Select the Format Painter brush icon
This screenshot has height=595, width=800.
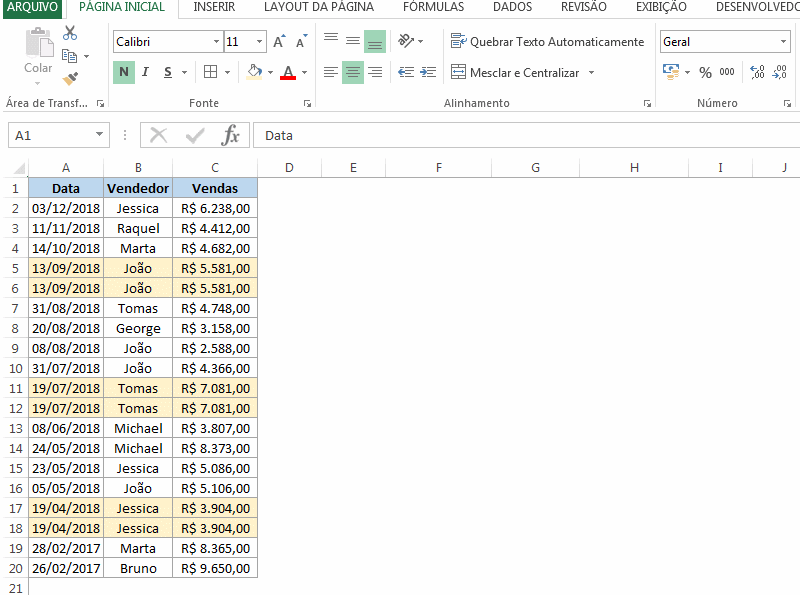tap(70, 78)
